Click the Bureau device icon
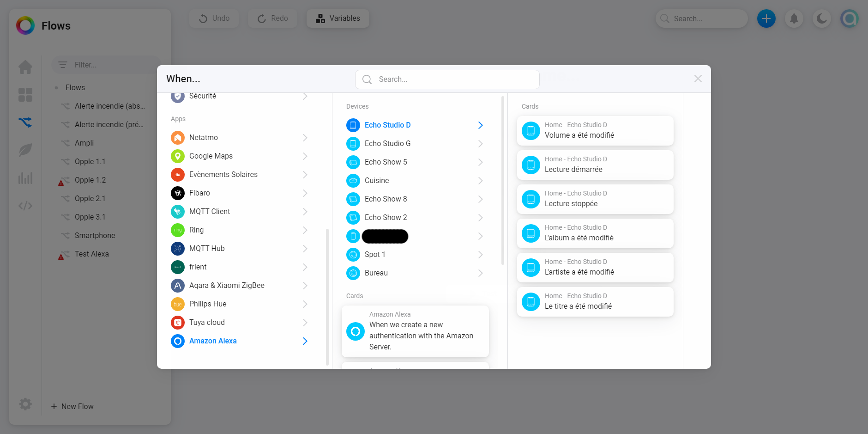 [353, 273]
